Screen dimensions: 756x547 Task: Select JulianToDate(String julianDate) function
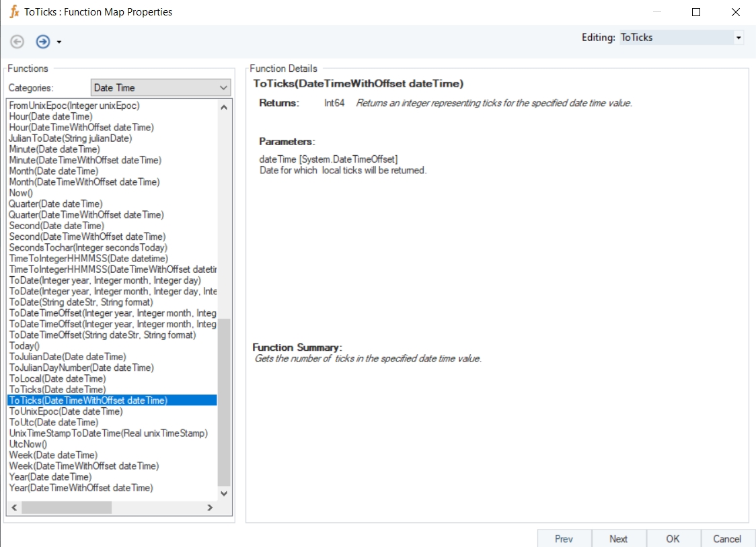click(71, 138)
